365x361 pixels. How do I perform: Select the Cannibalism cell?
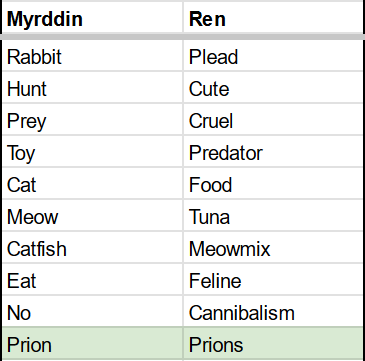[273, 312]
